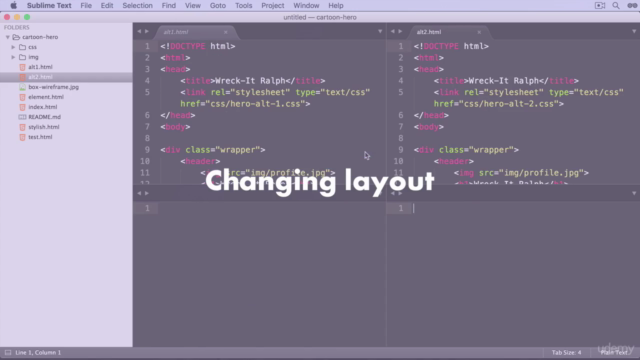Screen dimensions: 640x360
Task: Click the screen recording menu bar icon
Action: (x=600, y=5)
